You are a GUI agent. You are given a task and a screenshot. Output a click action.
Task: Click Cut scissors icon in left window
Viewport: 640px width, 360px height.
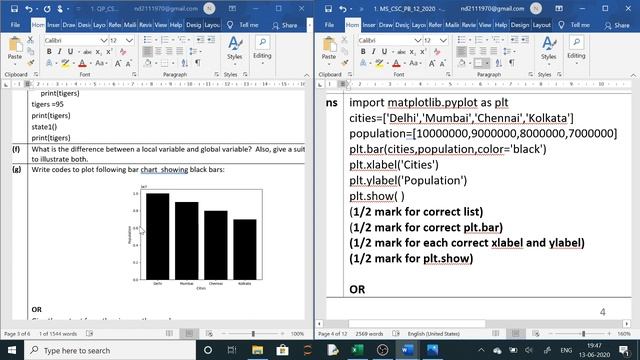pyautogui.click(x=30, y=40)
